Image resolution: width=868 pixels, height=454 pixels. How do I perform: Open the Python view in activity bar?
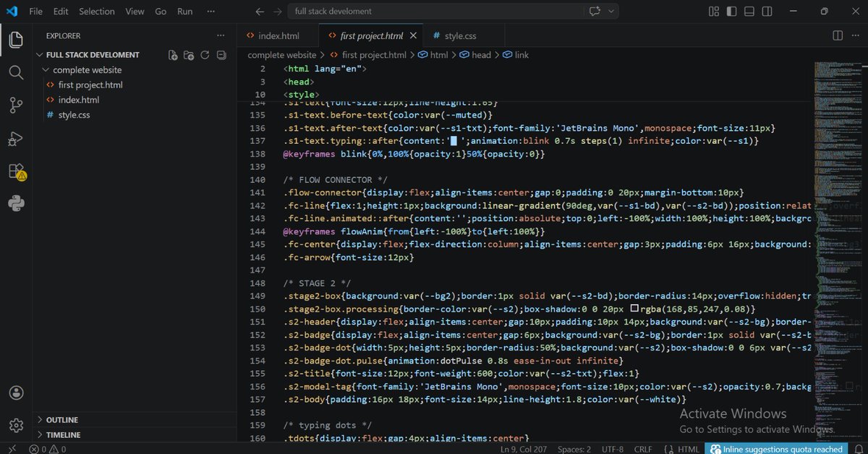(16, 204)
